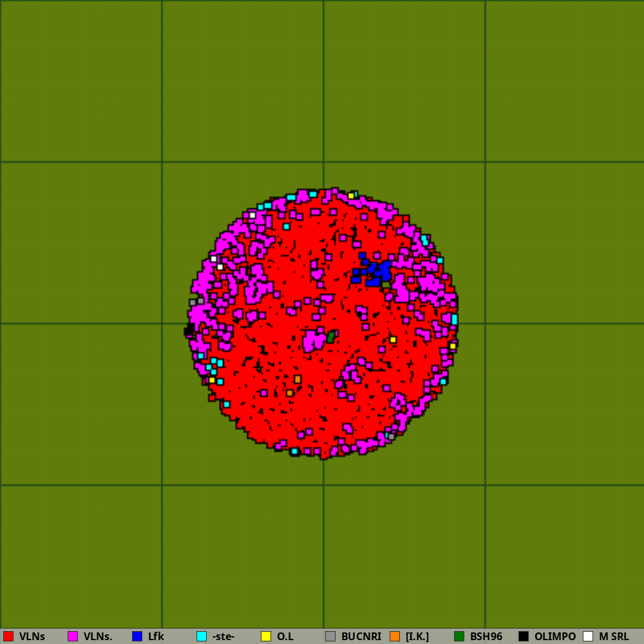Select the white M SRL legend swatch
The width and height of the screenshot is (644, 644).
pos(588,636)
